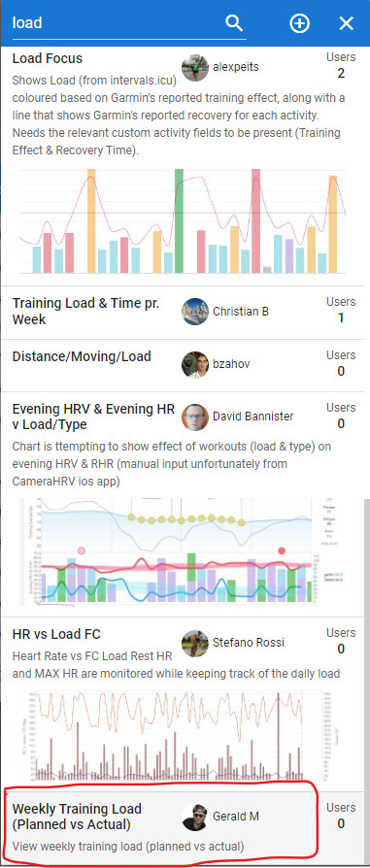Click Gerald M profile avatar

click(195, 817)
